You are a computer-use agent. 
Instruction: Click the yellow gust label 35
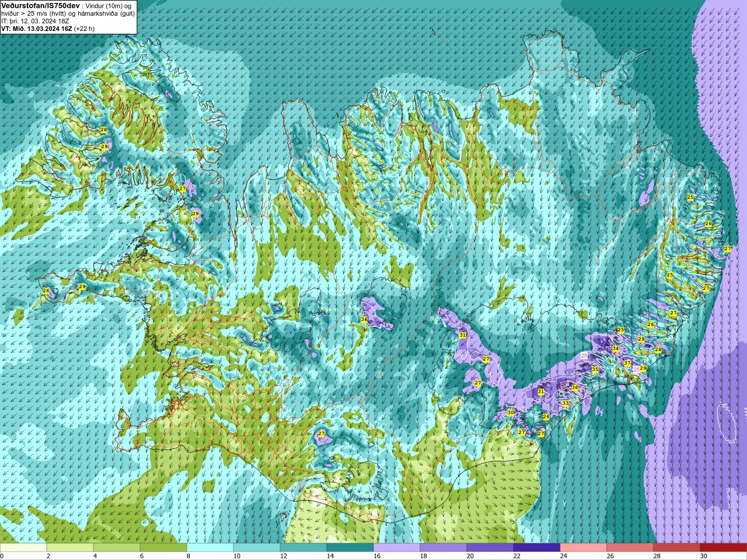pos(595,370)
